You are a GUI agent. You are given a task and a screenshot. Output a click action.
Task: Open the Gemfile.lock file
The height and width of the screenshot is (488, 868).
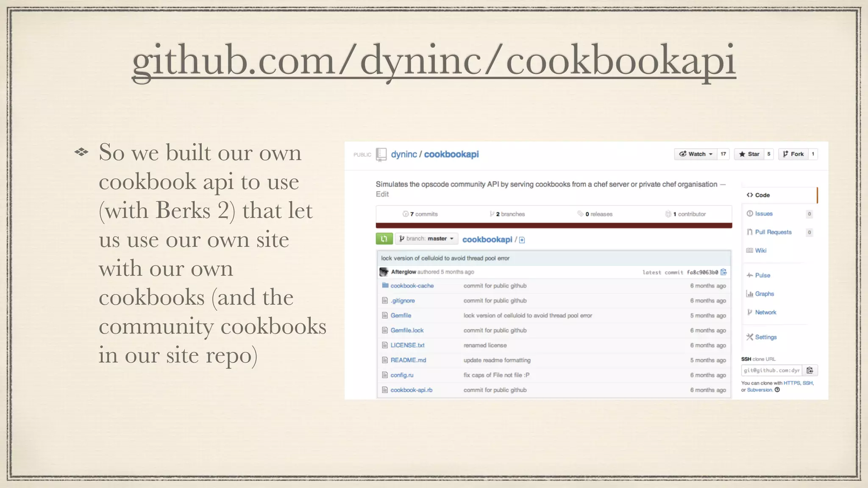(407, 330)
